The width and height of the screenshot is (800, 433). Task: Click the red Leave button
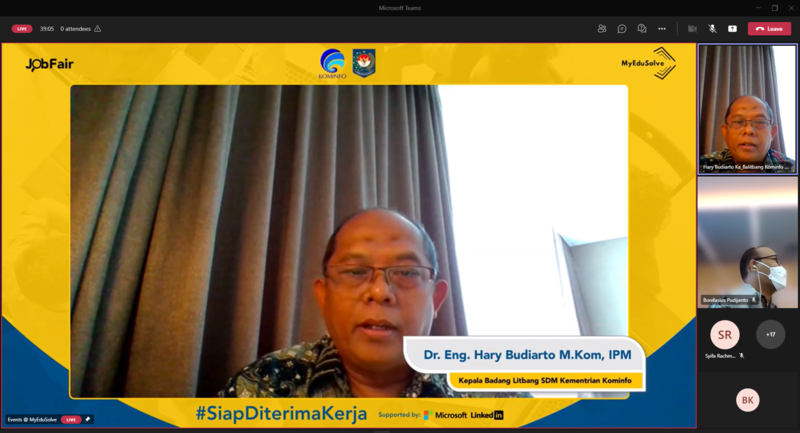click(x=769, y=29)
